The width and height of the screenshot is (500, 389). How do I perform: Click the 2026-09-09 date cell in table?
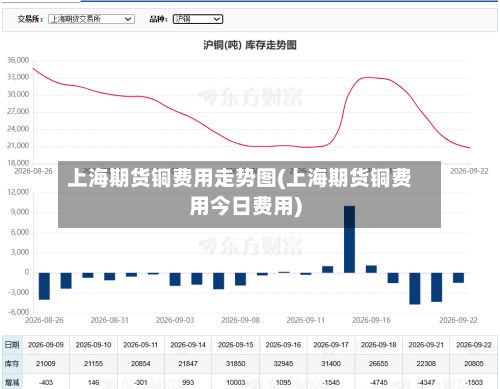[x=46, y=345]
